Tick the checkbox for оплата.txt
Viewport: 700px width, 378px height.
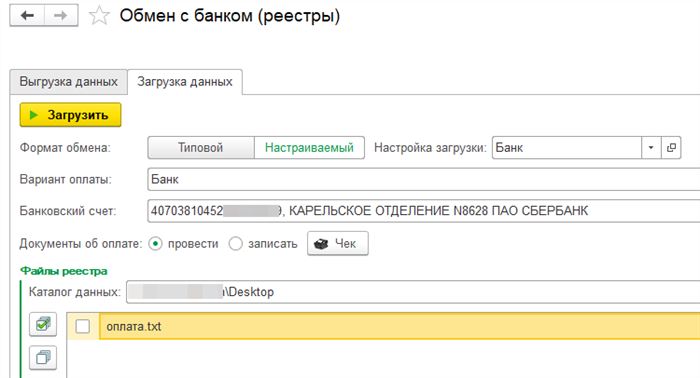[x=83, y=326]
